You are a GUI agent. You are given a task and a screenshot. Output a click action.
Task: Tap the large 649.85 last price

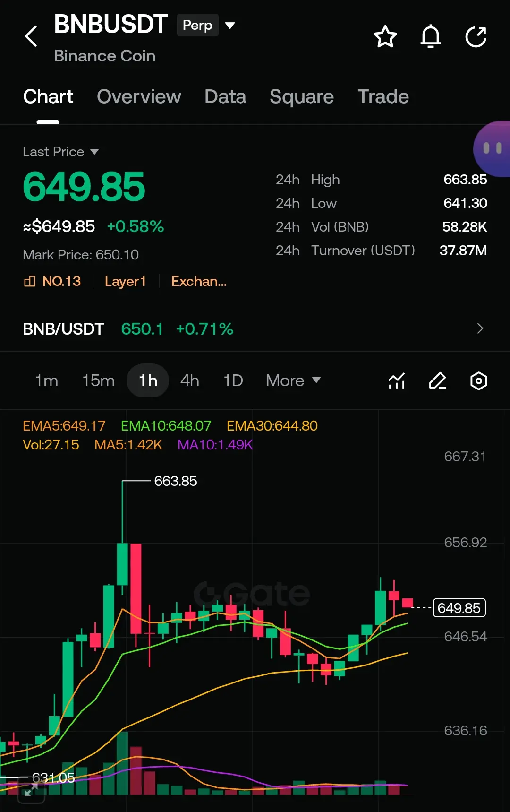tap(84, 187)
